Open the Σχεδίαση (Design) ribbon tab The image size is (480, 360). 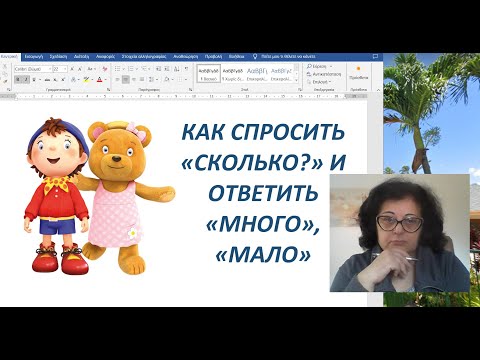coord(59,57)
